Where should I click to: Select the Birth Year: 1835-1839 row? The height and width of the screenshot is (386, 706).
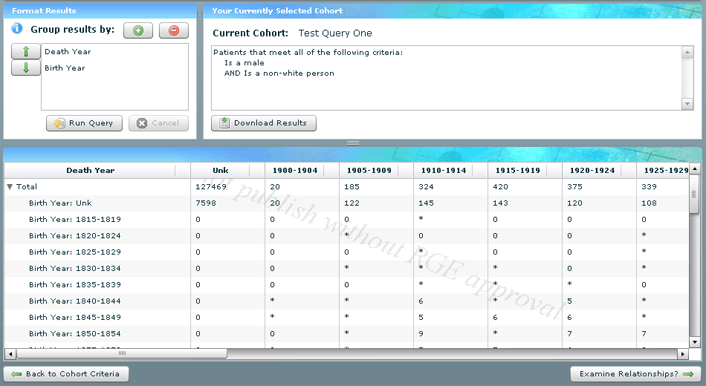[x=347, y=285]
